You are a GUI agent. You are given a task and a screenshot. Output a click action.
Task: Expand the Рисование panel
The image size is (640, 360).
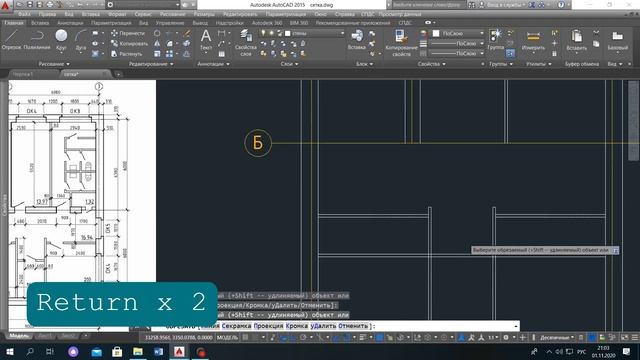tap(54, 64)
